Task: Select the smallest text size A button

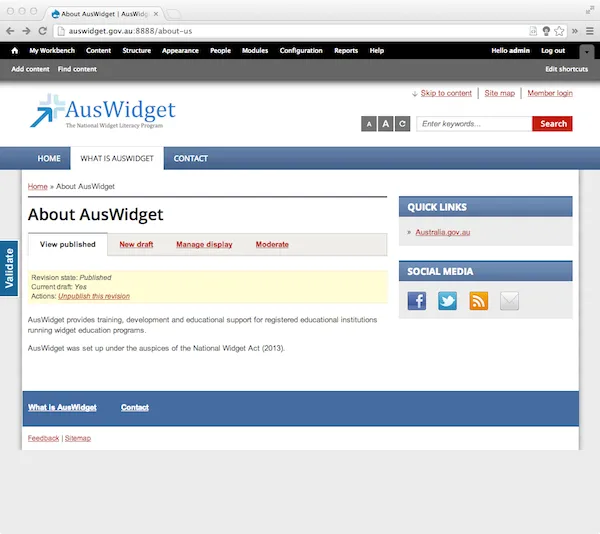Action: coord(369,124)
